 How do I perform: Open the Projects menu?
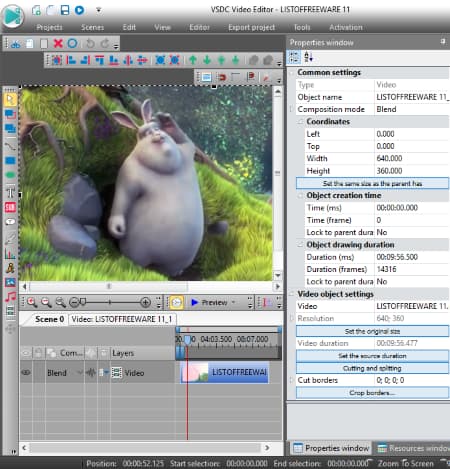click(x=49, y=27)
